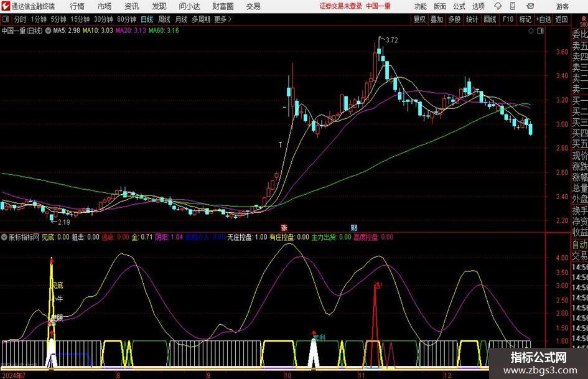Click the 高度控盘: 0.00 indicator value
The image size is (588, 379).
pyautogui.click(x=373, y=236)
